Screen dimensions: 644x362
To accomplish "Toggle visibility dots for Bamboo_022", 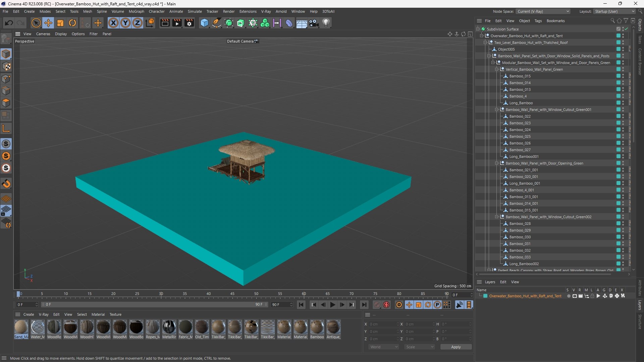I will pyautogui.click(x=623, y=116).
